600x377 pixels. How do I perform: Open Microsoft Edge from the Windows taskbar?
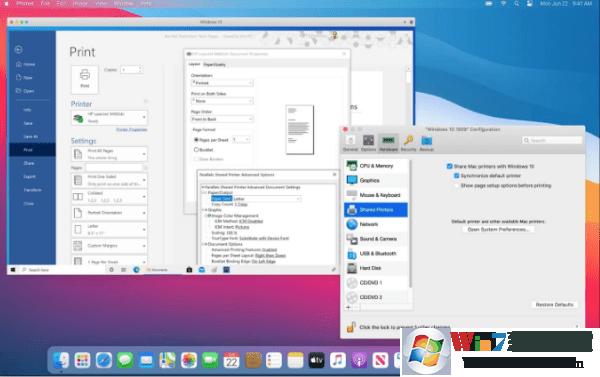[x=137, y=270]
